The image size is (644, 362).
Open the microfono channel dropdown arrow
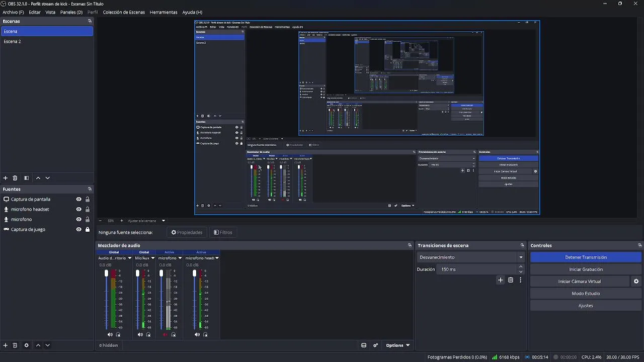tap(180, 258)
